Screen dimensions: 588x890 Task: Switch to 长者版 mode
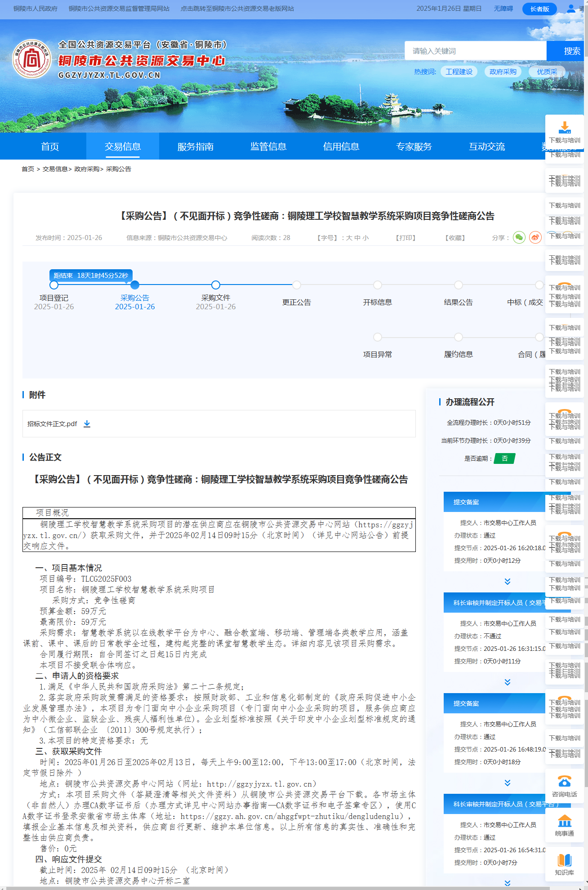(539, 9)
